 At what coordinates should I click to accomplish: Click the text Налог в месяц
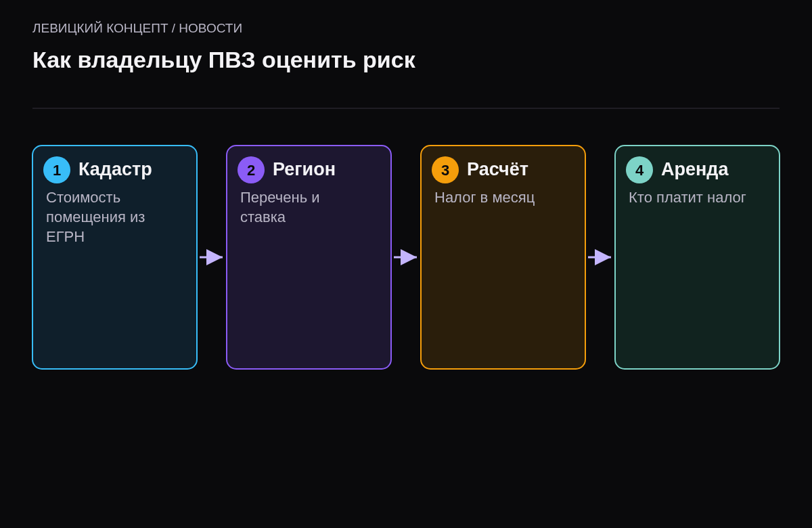click(x=484, y=198)
